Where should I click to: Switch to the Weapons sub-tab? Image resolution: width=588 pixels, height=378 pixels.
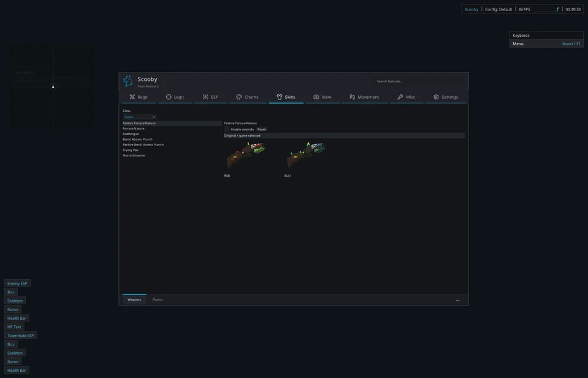(134, 299)
